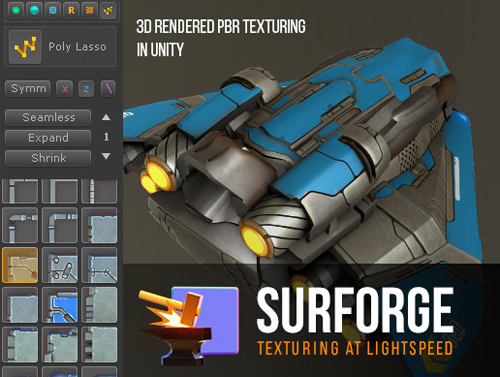Toggle X axis symmetry
The height and width of the screenshot is (377, 500).
tap(65, 89)
